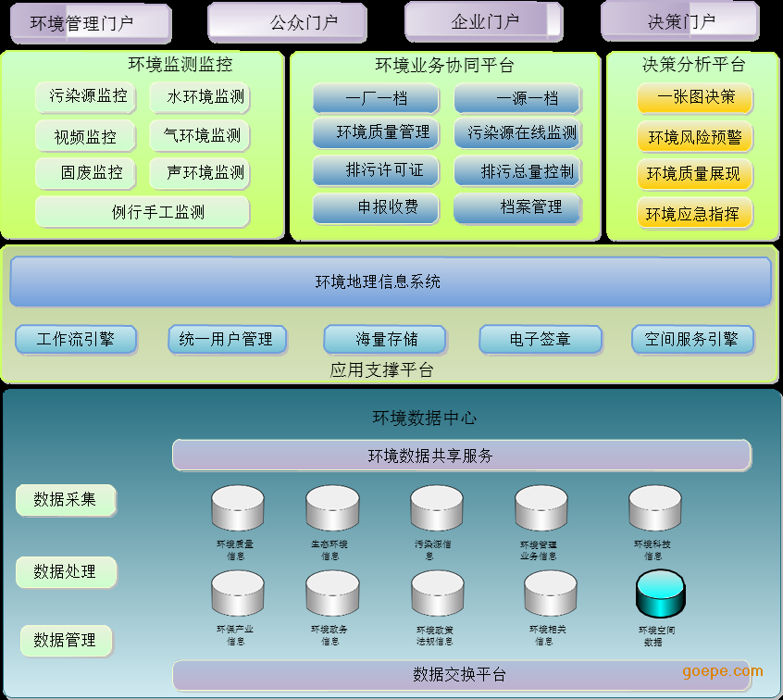
Task: Select the 例行手工监测 box
Action: click(x=143, y=212)
